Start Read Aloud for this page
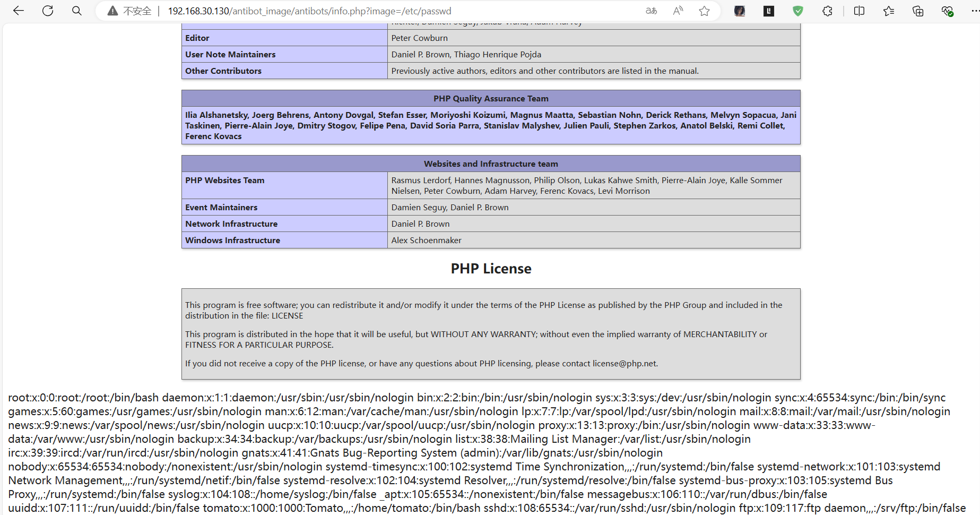 (678, 11)
